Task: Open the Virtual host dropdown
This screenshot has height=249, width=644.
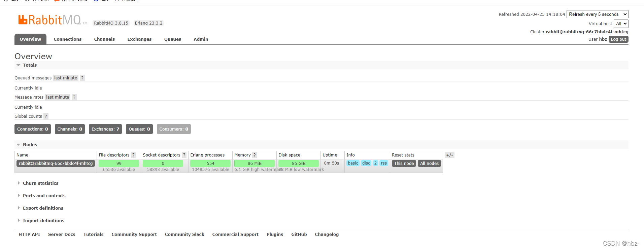Action: (621, 24)
